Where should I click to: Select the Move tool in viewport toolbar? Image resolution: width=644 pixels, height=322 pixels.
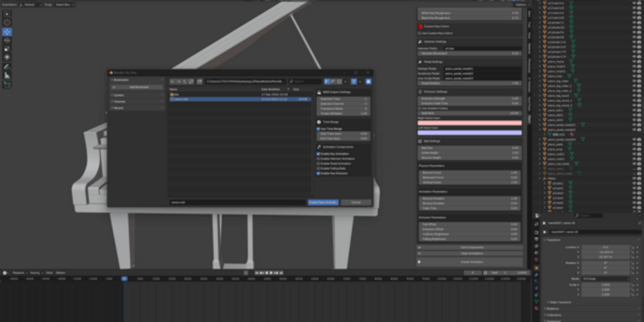[x=7, y=31]
